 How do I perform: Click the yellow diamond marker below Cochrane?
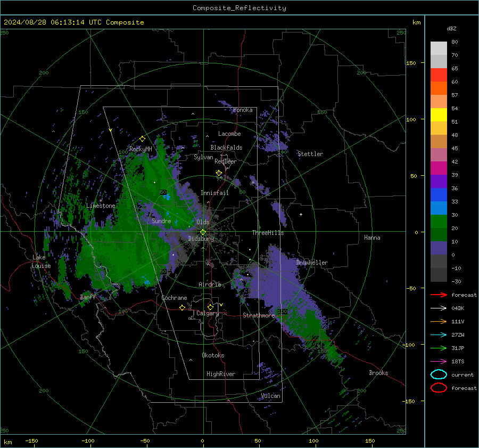click(x=183, y=308)
